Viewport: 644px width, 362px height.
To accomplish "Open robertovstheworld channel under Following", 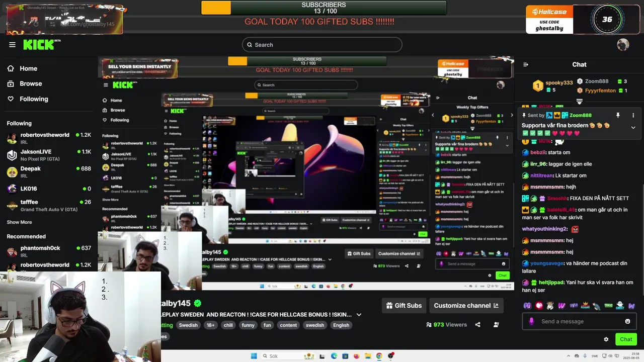I will pyautogui.click(x=49, y=138).
